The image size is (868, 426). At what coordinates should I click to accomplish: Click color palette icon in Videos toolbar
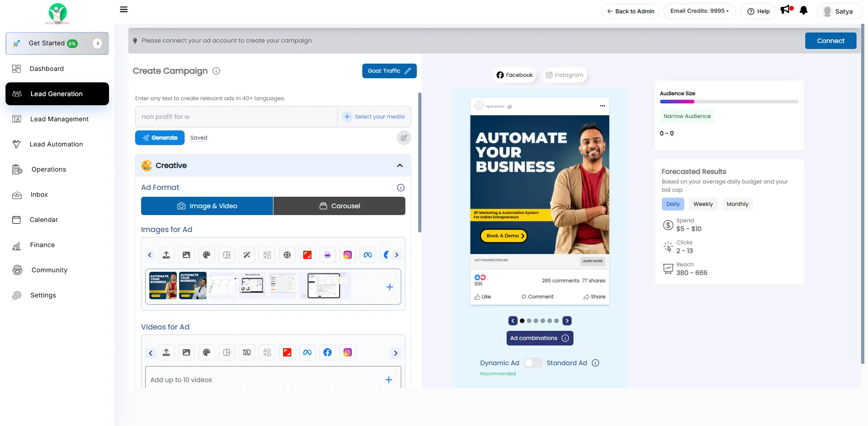coord(207,352)
